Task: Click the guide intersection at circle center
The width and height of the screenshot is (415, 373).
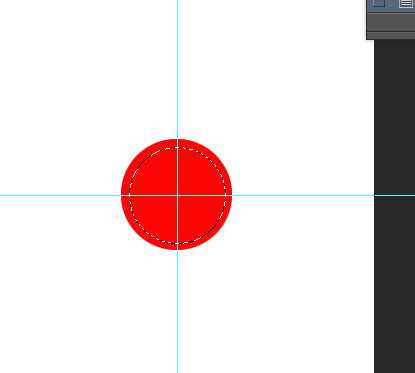Action: 177,195
